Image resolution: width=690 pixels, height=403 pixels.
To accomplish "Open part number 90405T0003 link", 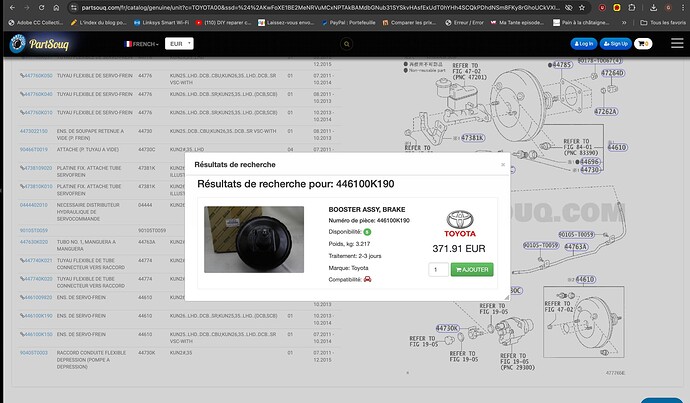I will 33,353.
